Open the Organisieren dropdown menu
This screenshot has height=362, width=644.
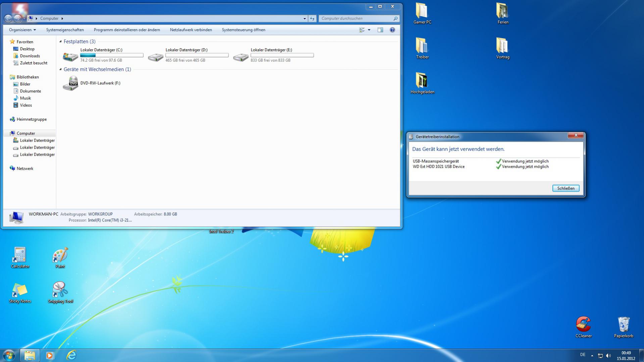coord(22,30)
